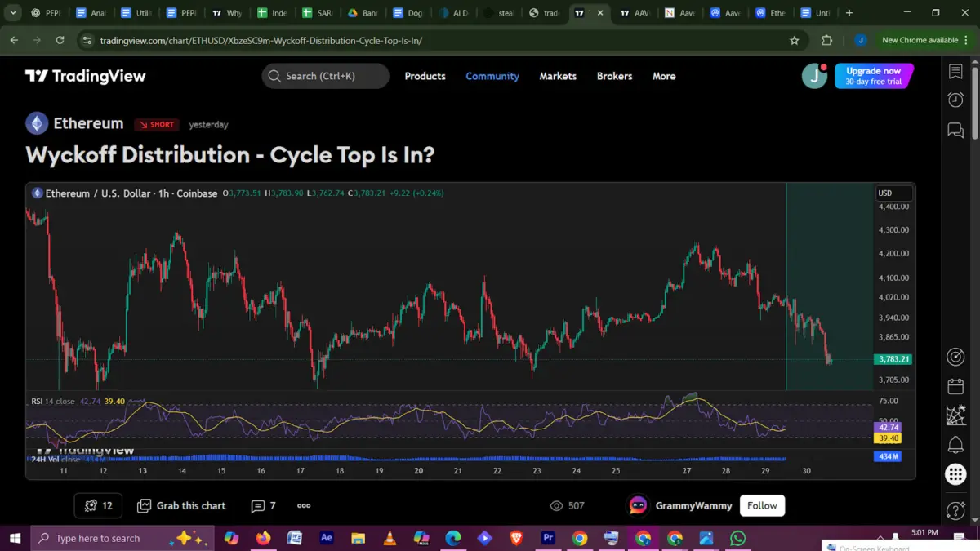Click the streams target icon in right sidebar
The height and width of the screenshot is (551, 980).
point(955,357)
